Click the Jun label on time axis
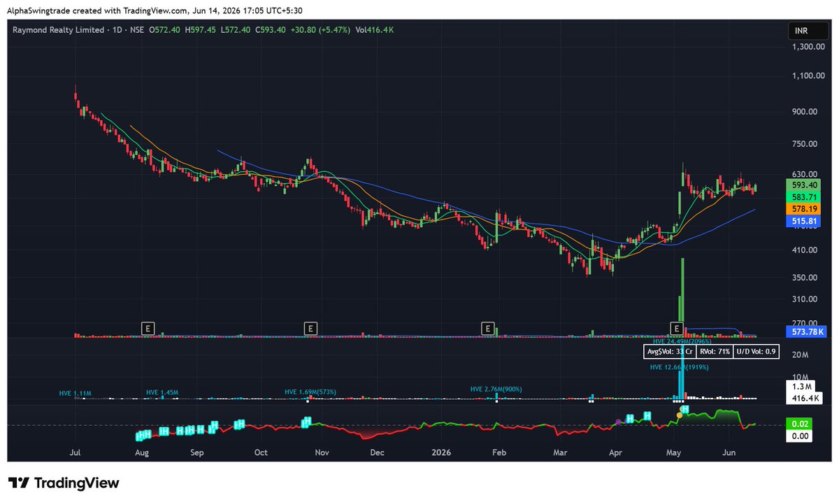 coord(729,453)
